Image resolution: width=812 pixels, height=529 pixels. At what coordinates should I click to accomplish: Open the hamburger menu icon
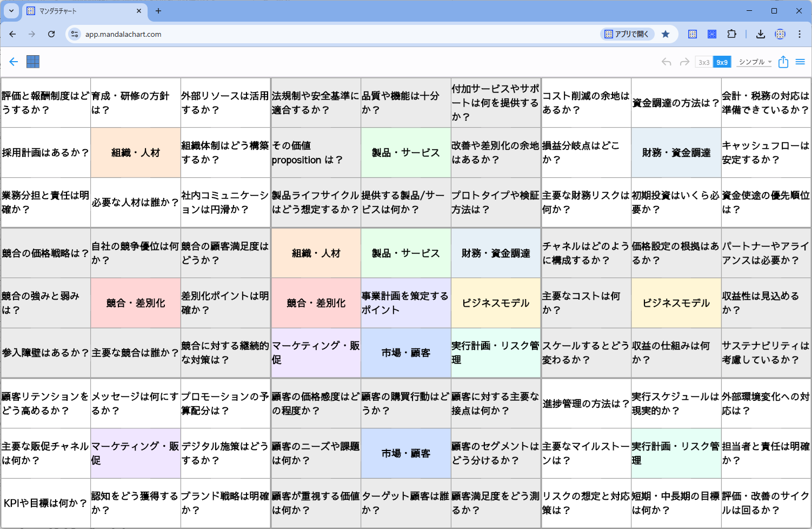coord(800,62)
